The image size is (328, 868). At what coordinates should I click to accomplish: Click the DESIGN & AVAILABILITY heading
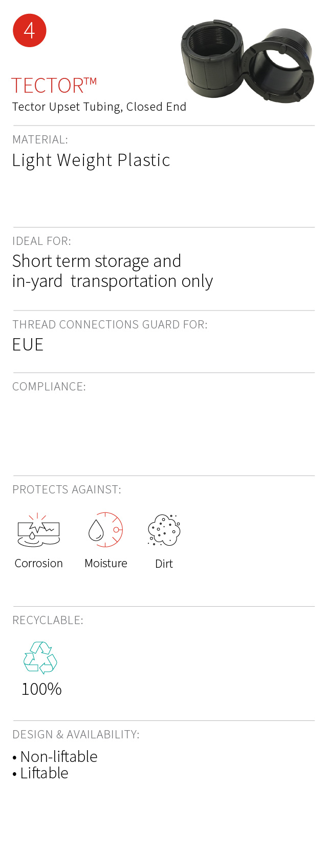point(76,735)
